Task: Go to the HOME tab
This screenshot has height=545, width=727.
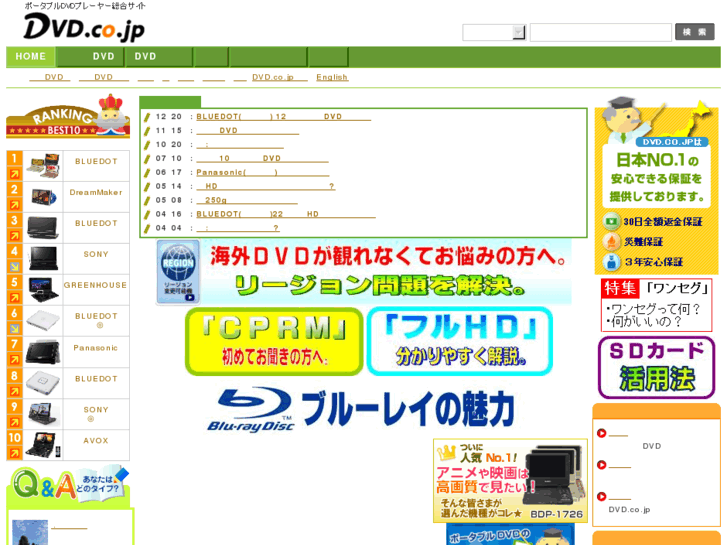Action: tap(31, 57)
